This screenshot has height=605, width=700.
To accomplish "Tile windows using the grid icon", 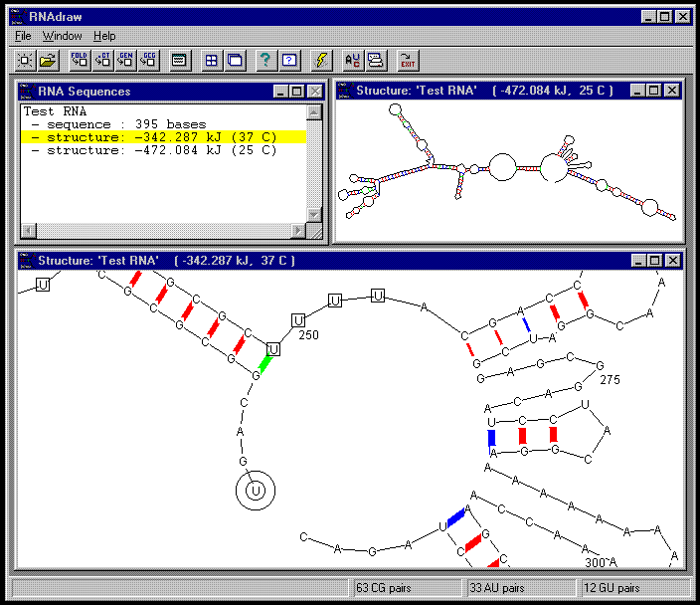I will [212, 60].
